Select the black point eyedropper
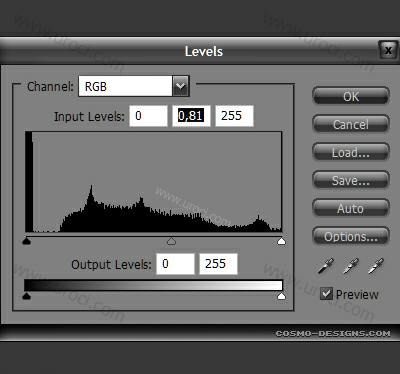Screen dimensions: 400x374 325,266
